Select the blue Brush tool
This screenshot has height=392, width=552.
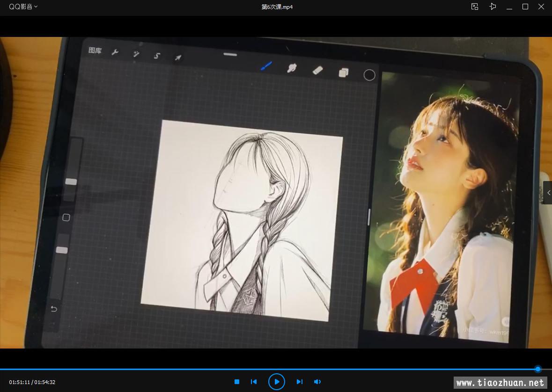click(x=266, y=66)
